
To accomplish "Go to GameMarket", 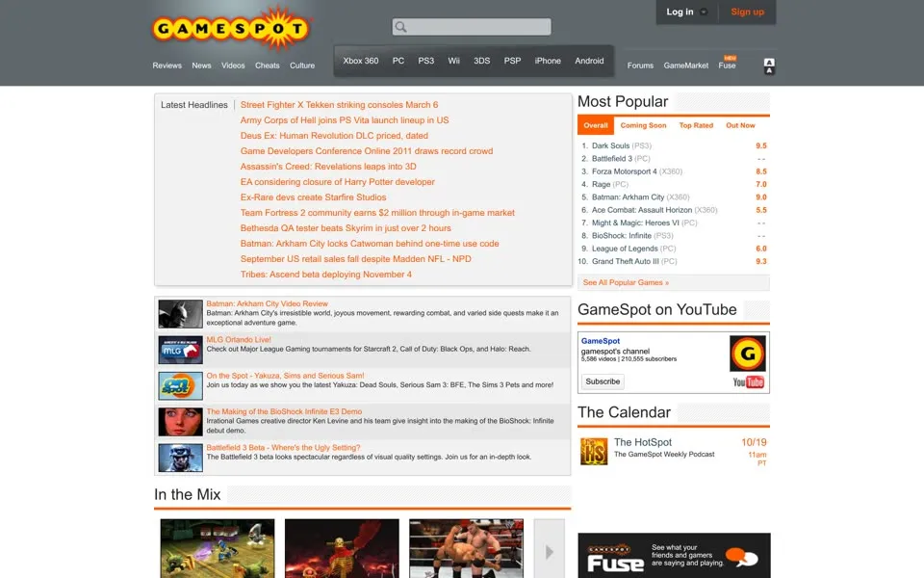I will click(x=686, y=66).
